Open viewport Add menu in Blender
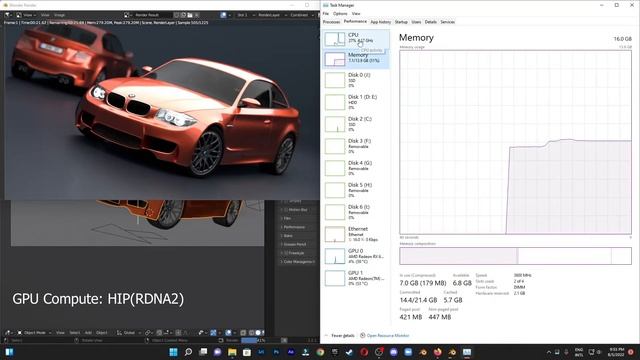640x360 pixels. coord(88,333)
